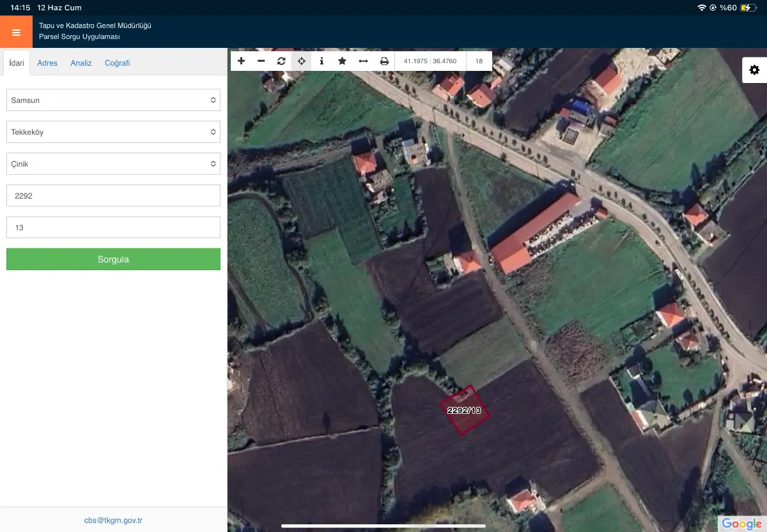This screenshot has width=767, height=532.
Task: Open the parcel info tool
Action: pos(322,61)
